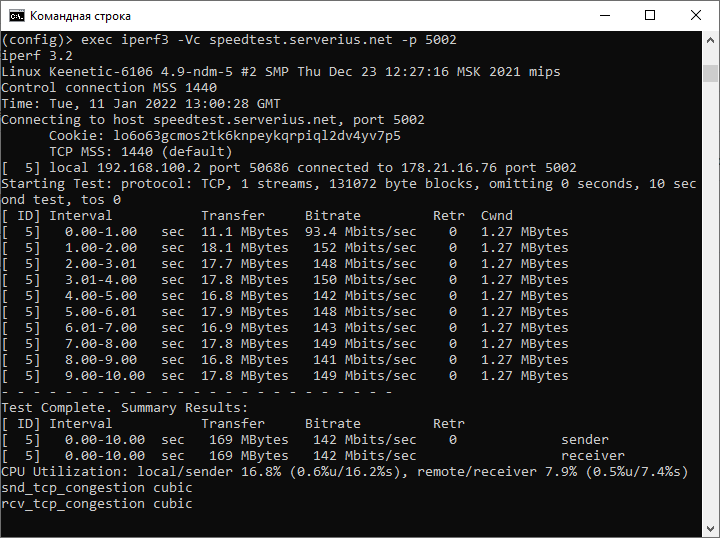Click 'TCP MSS: 1440 (default)' line

[141, 152]
